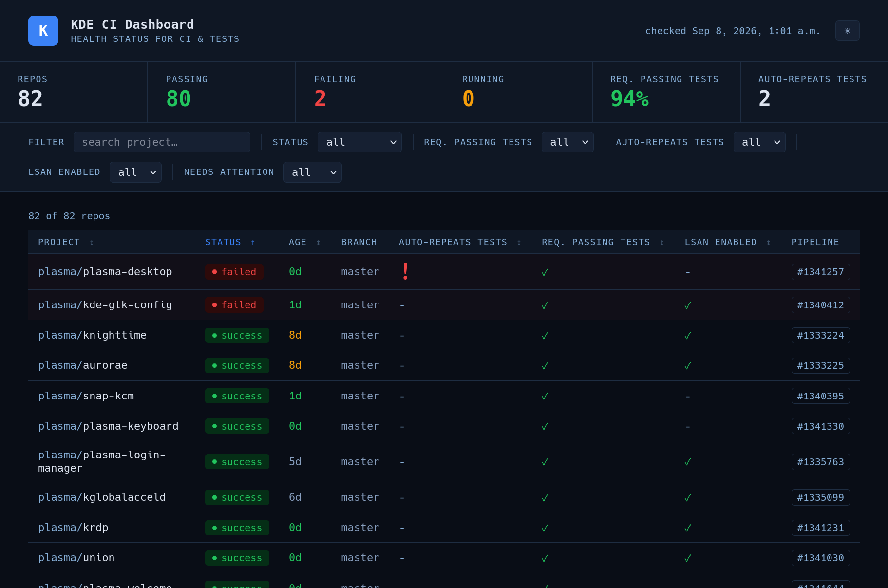Open pipeline #1333224 link
The image size is (888, 588).
(820, 335)
